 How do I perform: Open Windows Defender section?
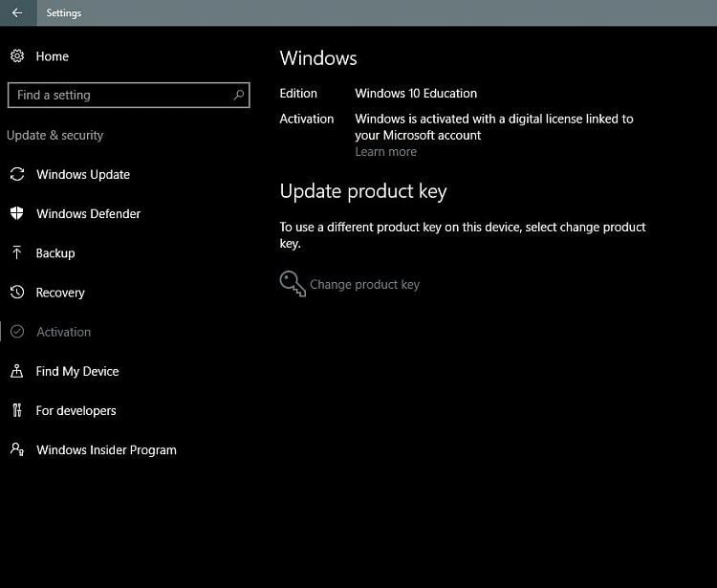click(89, 213)
